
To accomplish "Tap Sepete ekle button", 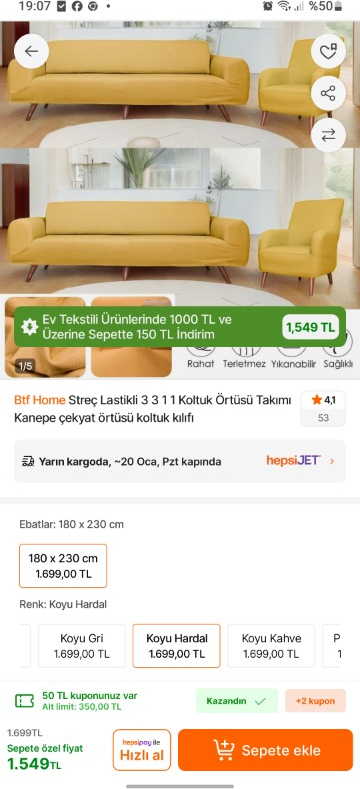I will coord(265,750).
